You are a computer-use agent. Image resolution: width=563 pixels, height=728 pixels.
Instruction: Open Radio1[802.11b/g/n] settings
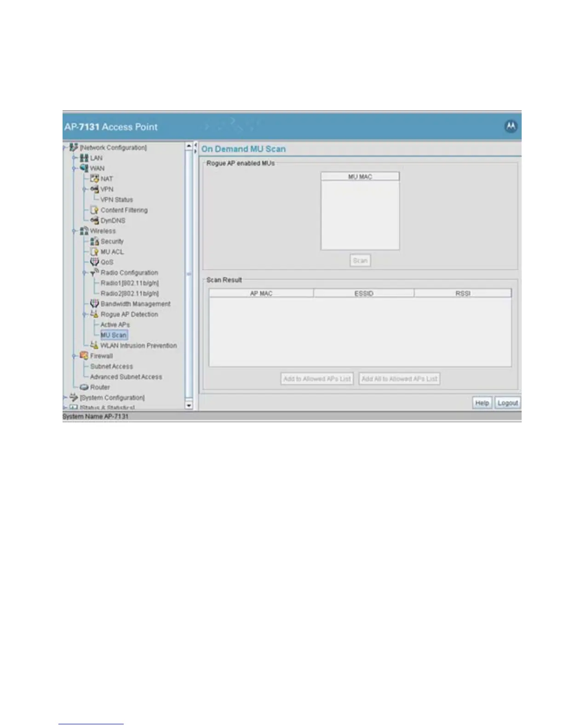[130, 283]
